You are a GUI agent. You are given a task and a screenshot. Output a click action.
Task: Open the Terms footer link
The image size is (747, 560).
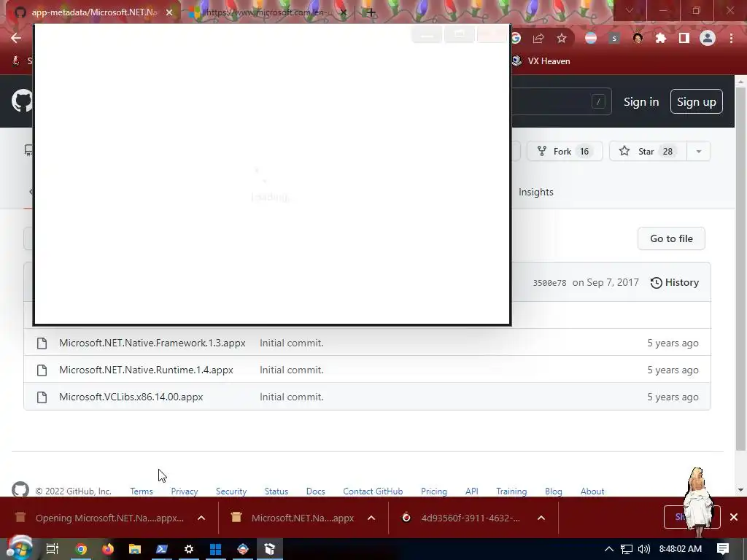(142, 491)
